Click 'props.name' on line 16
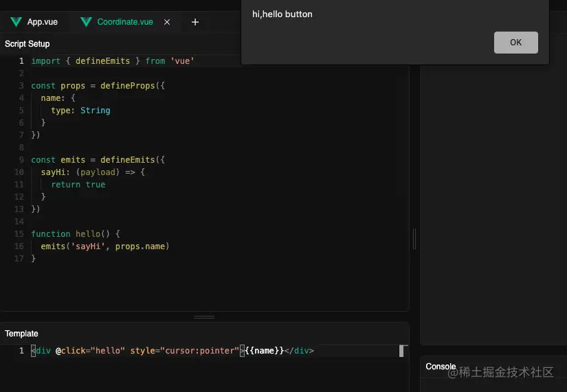This screenshot has width=567, height=392. (140, 246)
